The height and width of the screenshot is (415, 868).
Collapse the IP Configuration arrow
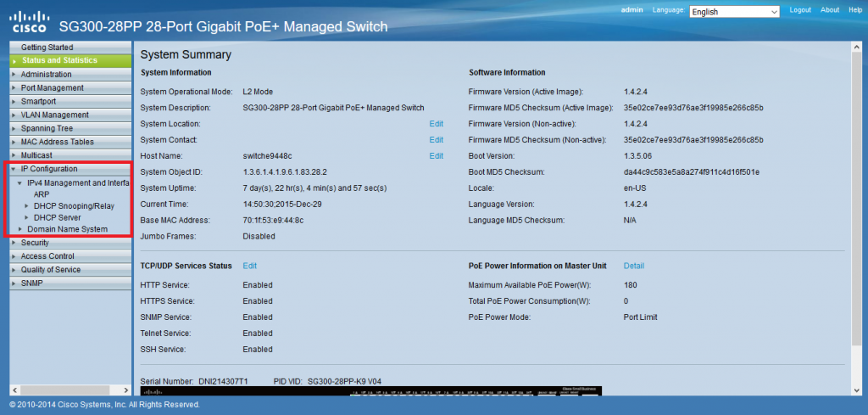click(14, 169)
